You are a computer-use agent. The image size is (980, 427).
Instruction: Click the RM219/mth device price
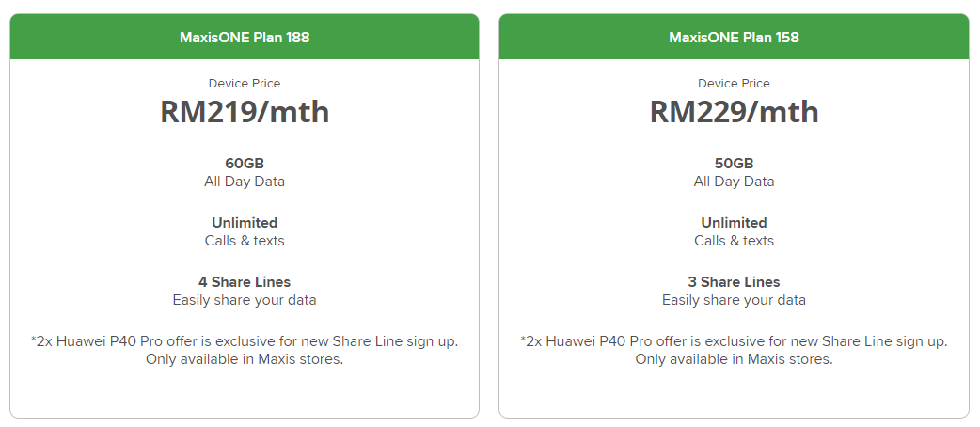(x=245, y=112)
